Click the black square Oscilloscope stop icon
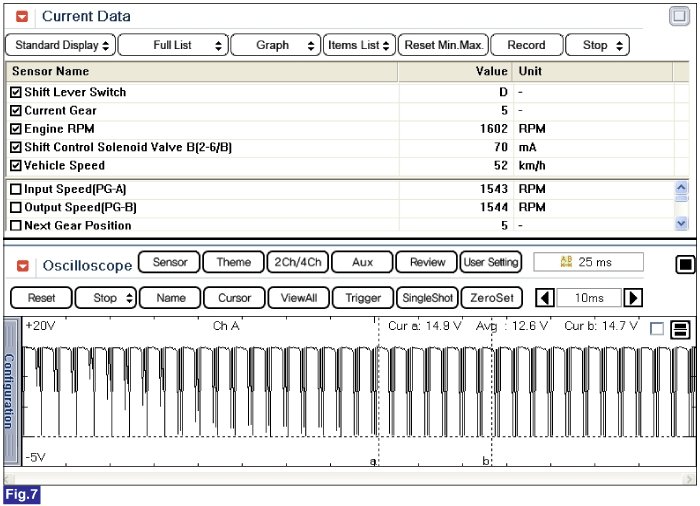 tap(685, 264)
